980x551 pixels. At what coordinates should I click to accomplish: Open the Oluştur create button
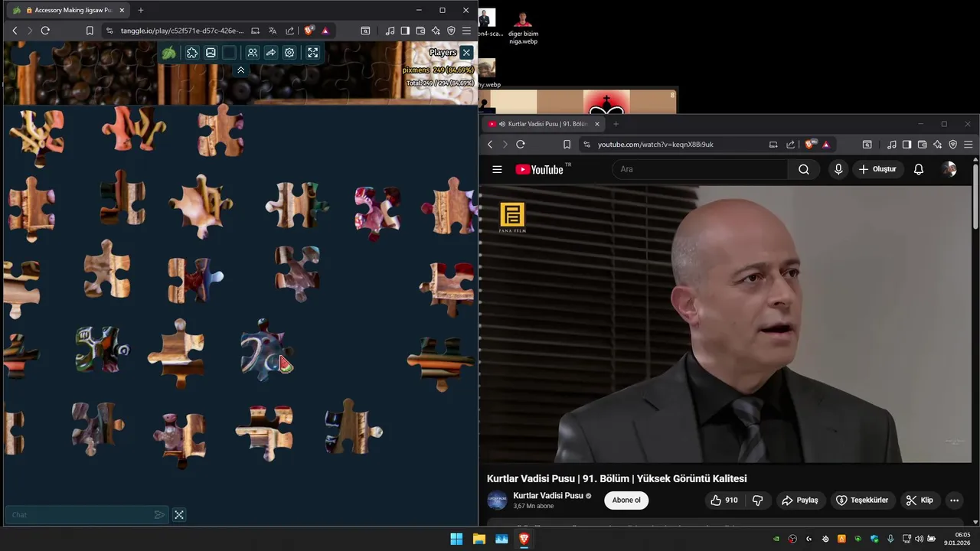877,169
